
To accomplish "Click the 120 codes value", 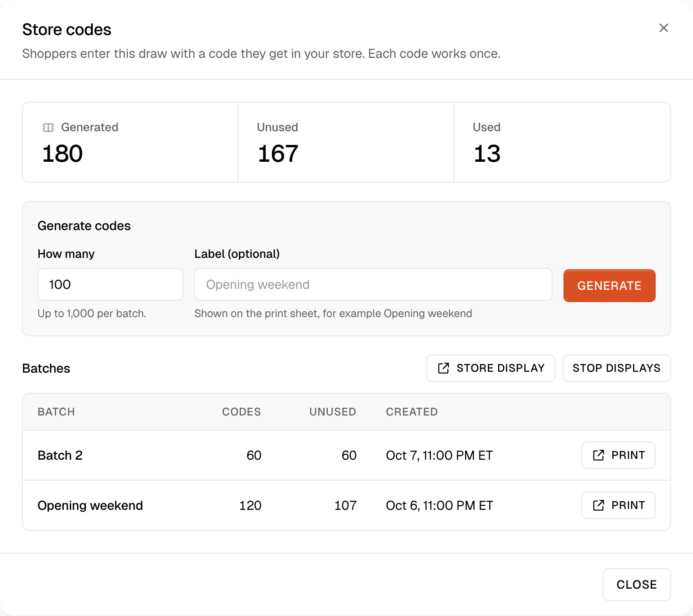I will pyautogui.click(x=250, y=505).
